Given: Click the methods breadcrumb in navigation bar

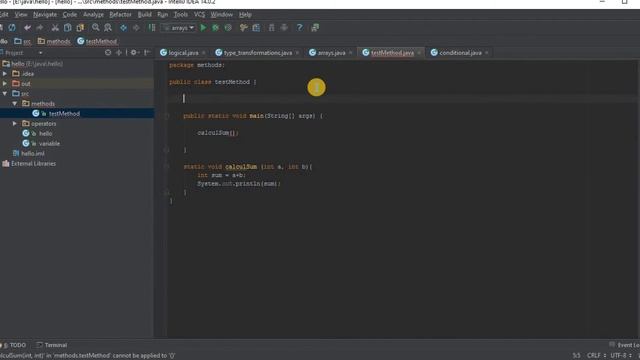Looking at the screenshot, I should [x=54, y=41].
